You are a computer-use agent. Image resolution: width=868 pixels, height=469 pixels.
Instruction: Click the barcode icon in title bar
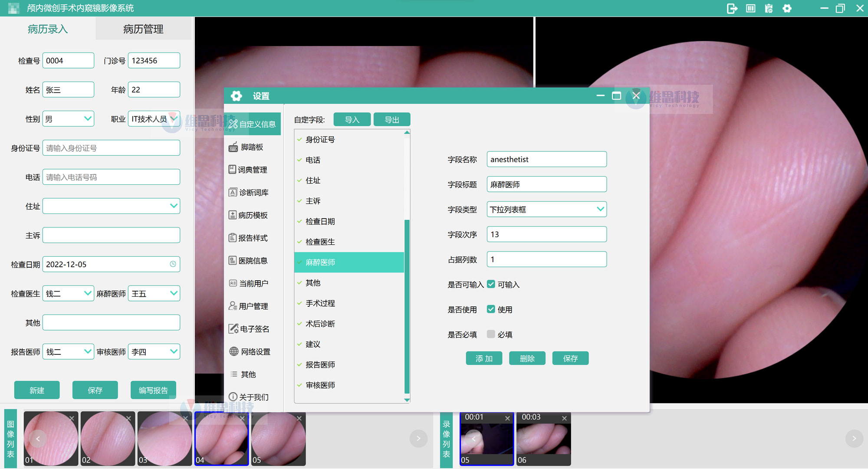tap(750, 8)
